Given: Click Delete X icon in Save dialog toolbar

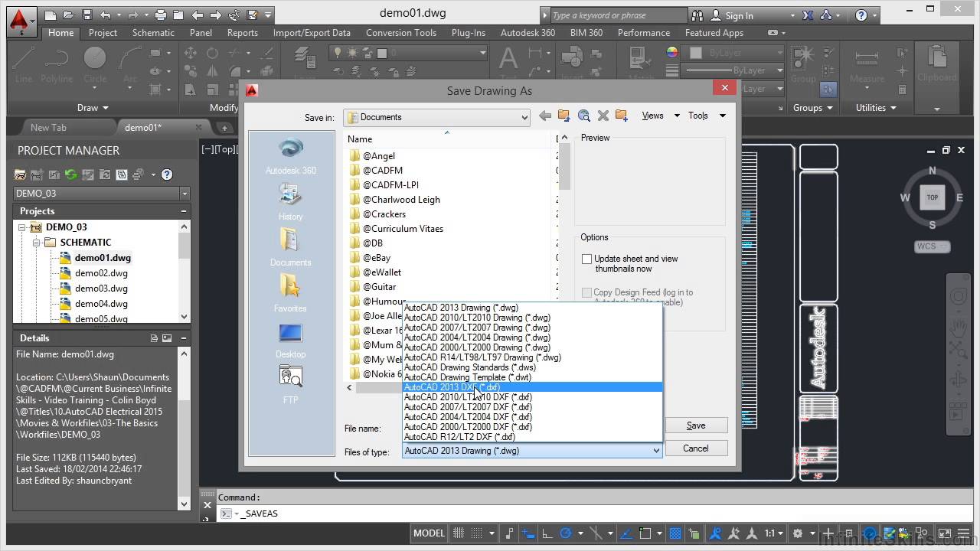Looking at the screenshot, I should click(603, 116).
